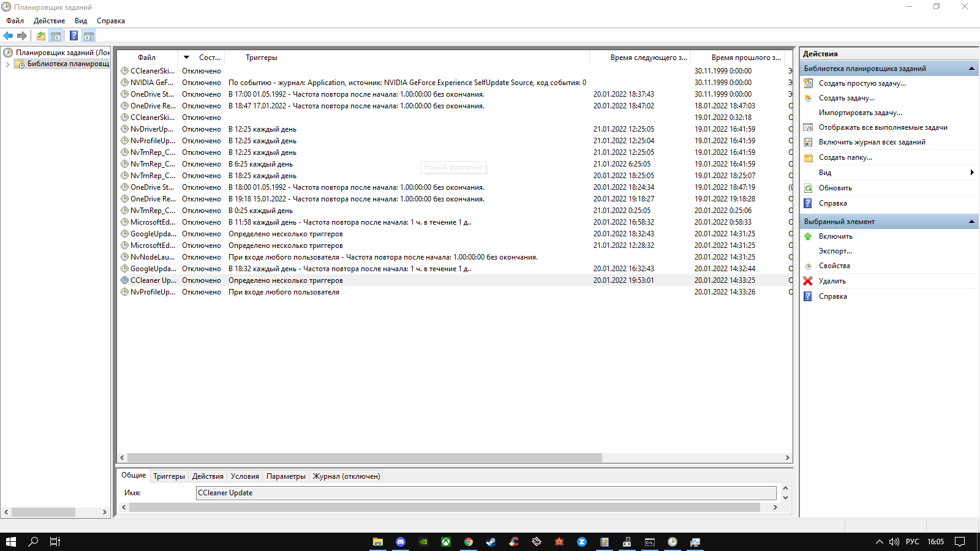
Task: Click the Back arrow toolbar icon
Action: [8, 36]
